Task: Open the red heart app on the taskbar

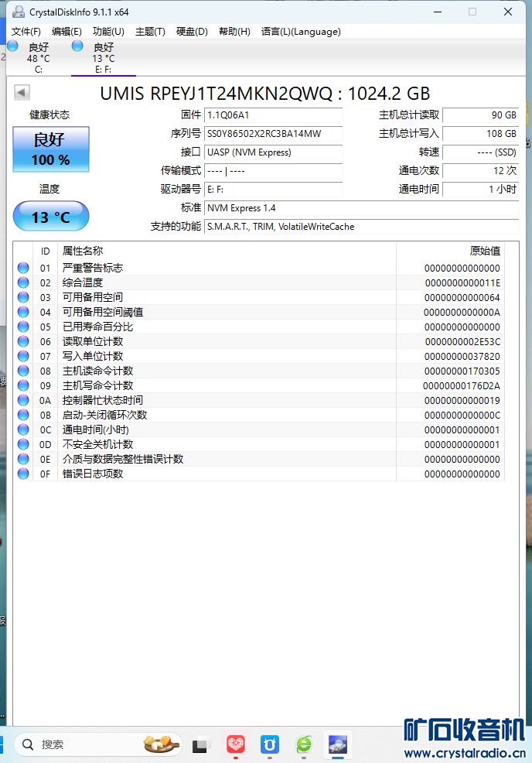Action: [235, 744]
